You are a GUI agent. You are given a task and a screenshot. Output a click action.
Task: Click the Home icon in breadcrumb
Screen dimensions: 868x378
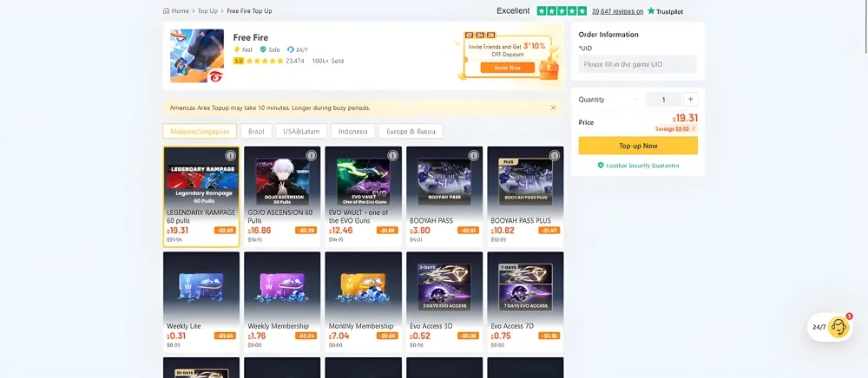click(167, 11)
